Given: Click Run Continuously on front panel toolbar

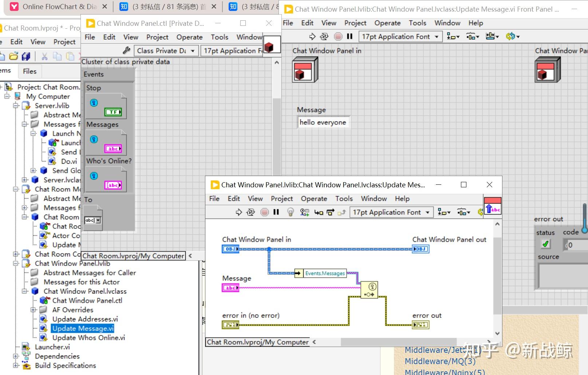Looking at the screenshot, I should pyautogui.click(x=324, y=36).
